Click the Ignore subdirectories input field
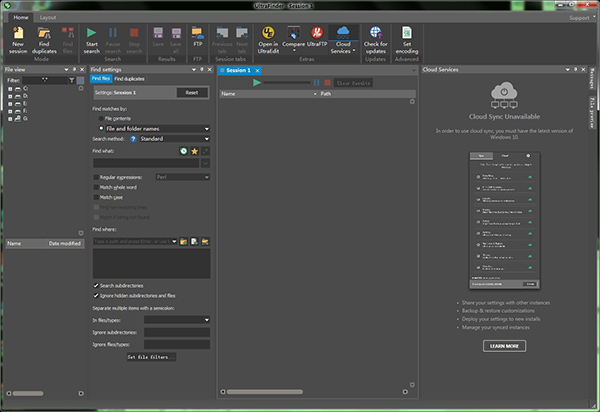Viewport: 600px width, 412px height. pos(177,332)
